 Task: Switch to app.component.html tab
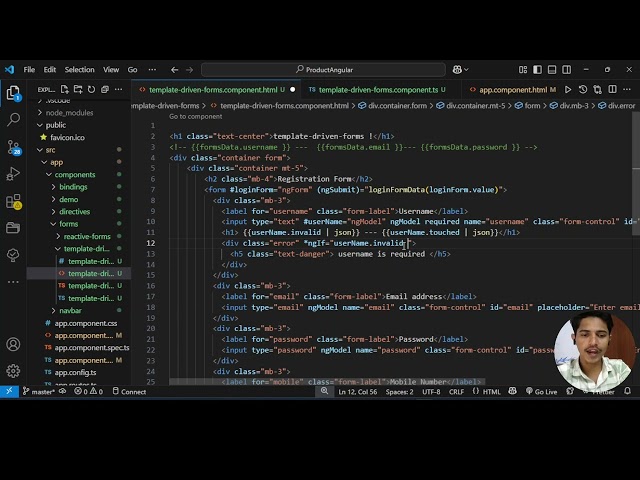[513, 90]
